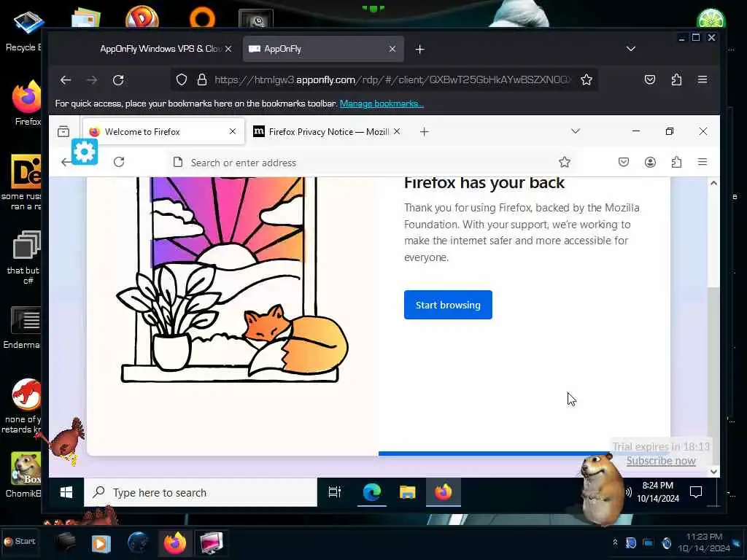Open the globe browser icon on host taskbar
The height and width of the screenshot is (560, 747).
click(138, 542)
